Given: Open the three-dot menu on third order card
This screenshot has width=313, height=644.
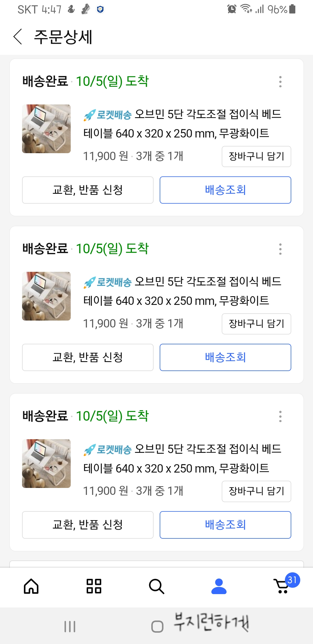Looking at the screenshot, I should (280, 417).
